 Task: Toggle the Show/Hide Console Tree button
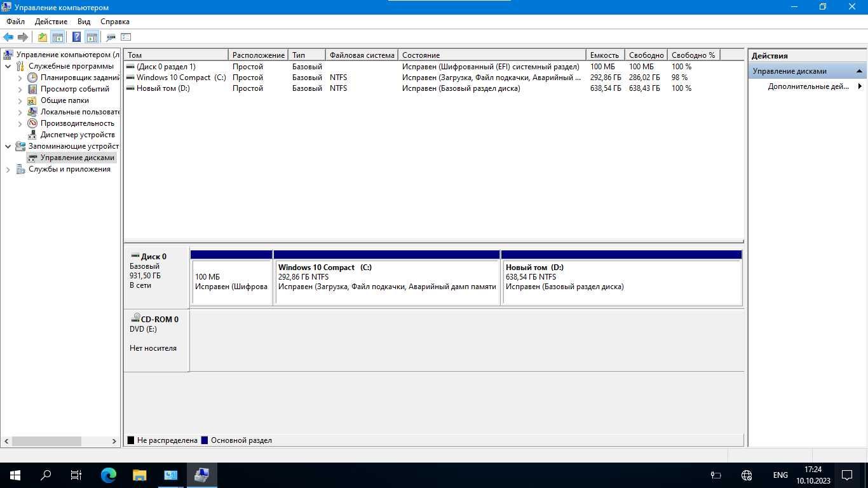58,37
